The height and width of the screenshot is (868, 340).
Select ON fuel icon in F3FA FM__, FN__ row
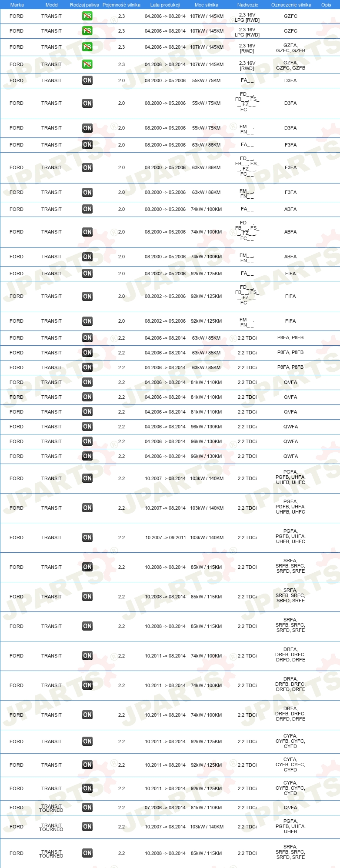[x=87, y=192]
